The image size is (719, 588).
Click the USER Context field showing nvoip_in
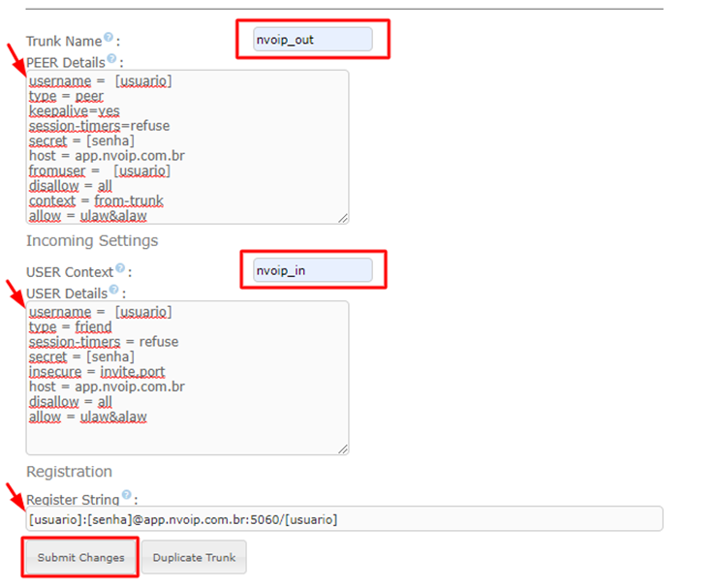click(x=312, y=269)
